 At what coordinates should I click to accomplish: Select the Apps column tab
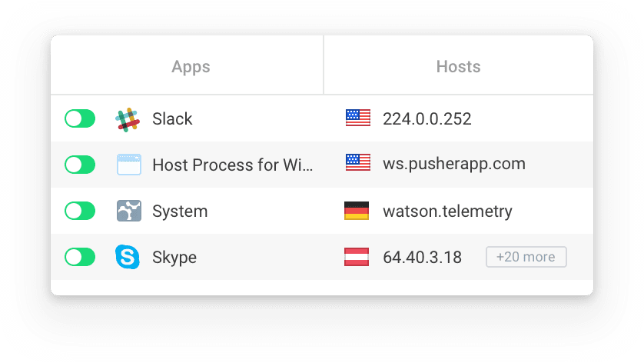click(x=191, y=67)
